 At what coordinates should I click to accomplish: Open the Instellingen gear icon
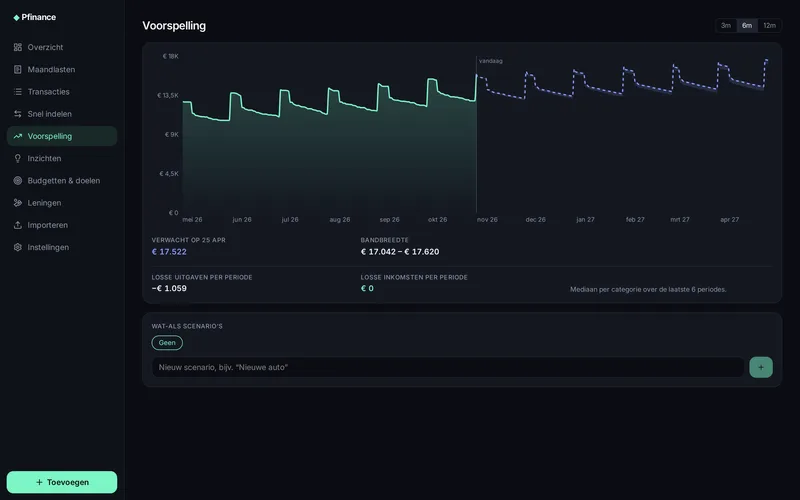click(18, 247)
